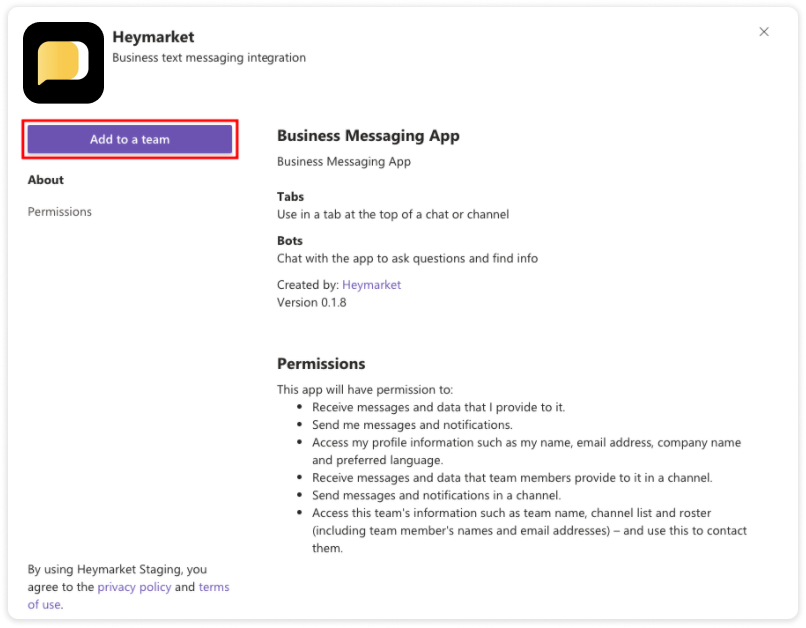
Task: Click 'Receive messages and data that I provide' bullet
Action: tap(438, 408)
